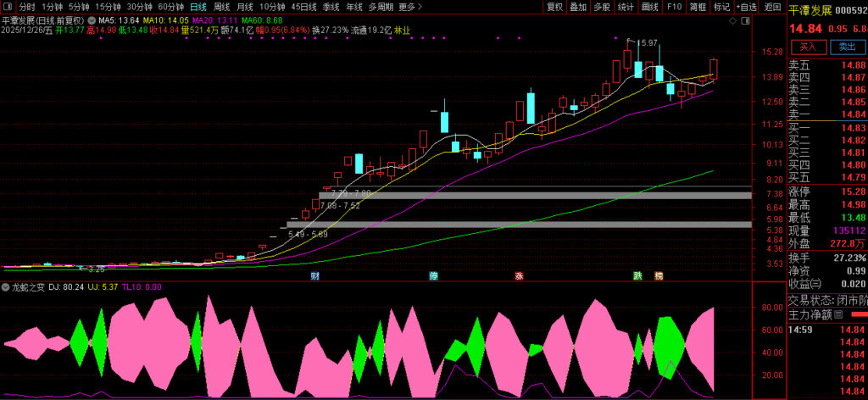Image resolution: width=868 pixels, height=400 pixels.
Task: Open dropdown arrow beside 平潭发展 chart title
Action: click(x=91, y=19)
